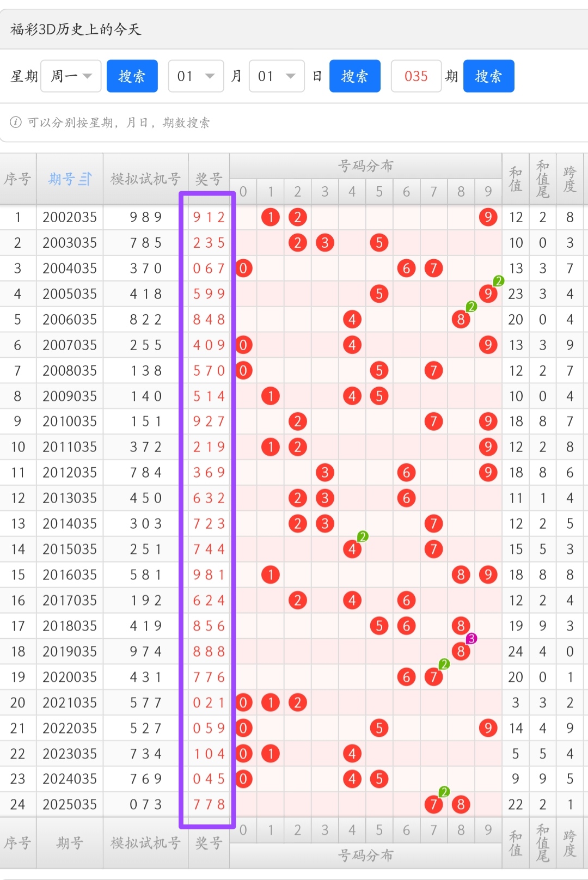
Task: Select issue 2025035 cell
Action: [x=70, y=805]
